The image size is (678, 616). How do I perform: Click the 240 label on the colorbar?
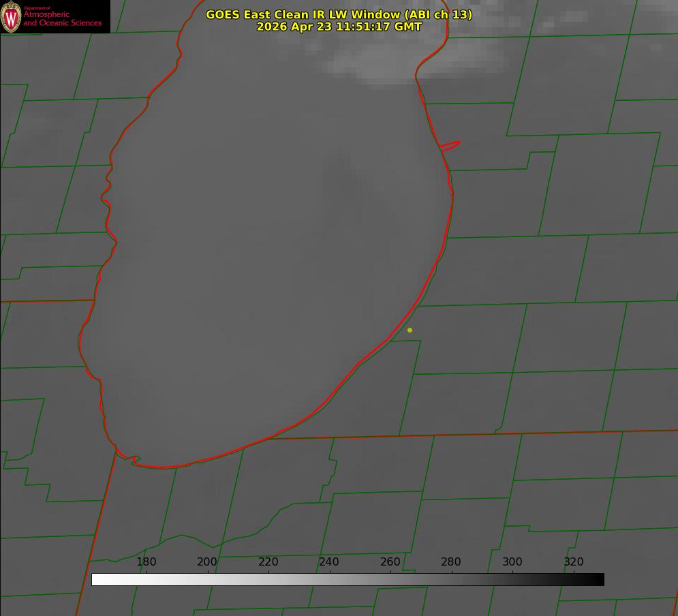329,561
